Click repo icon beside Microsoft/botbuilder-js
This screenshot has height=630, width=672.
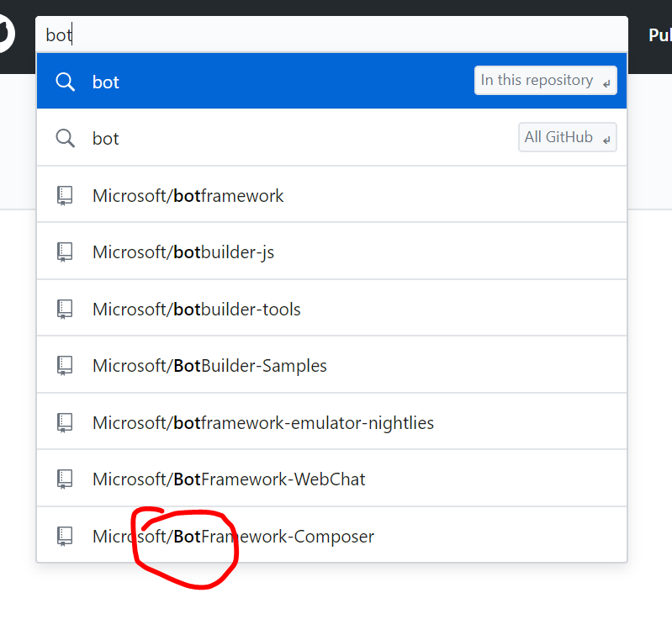(65, 252)
